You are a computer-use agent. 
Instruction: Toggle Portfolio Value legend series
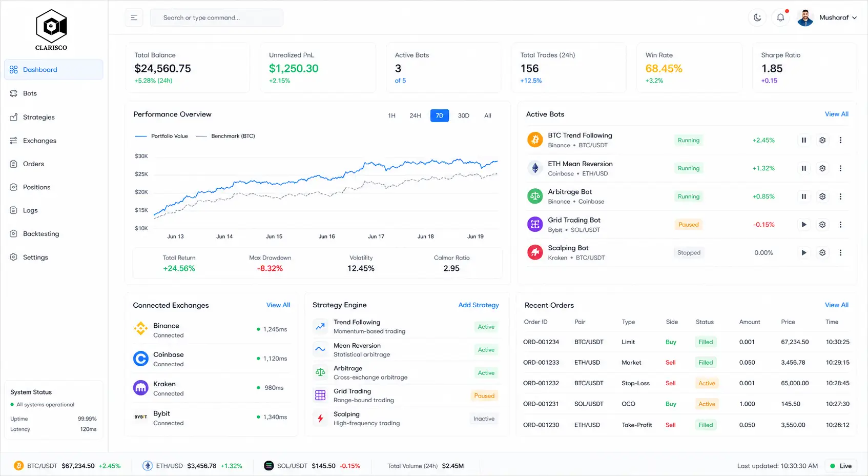click(x=161, y=136)
